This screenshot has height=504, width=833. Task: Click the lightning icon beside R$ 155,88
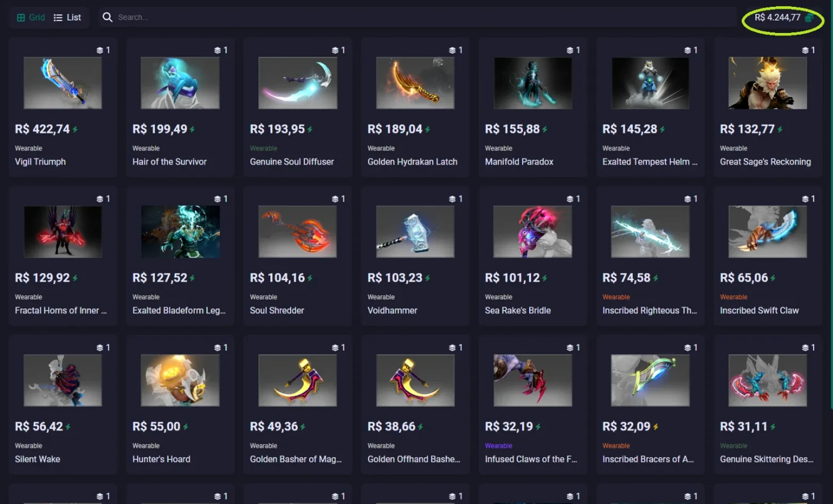point(545,129)
